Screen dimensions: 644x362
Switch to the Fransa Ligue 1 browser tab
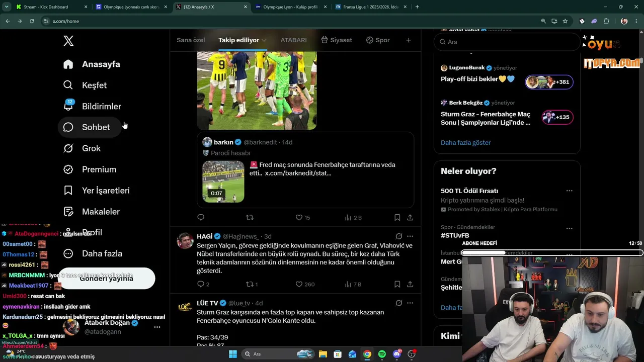(x=371, y=7)
